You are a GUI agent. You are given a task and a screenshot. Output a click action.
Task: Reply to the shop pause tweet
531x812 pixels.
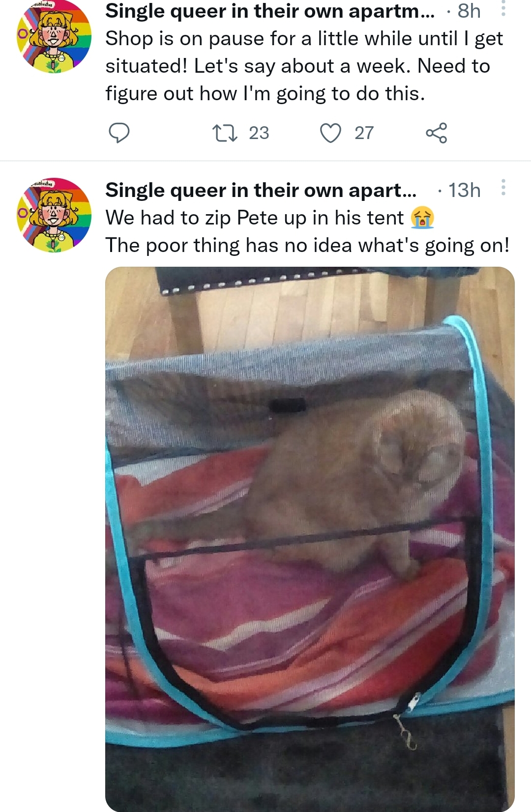click(x=119, y=133)
